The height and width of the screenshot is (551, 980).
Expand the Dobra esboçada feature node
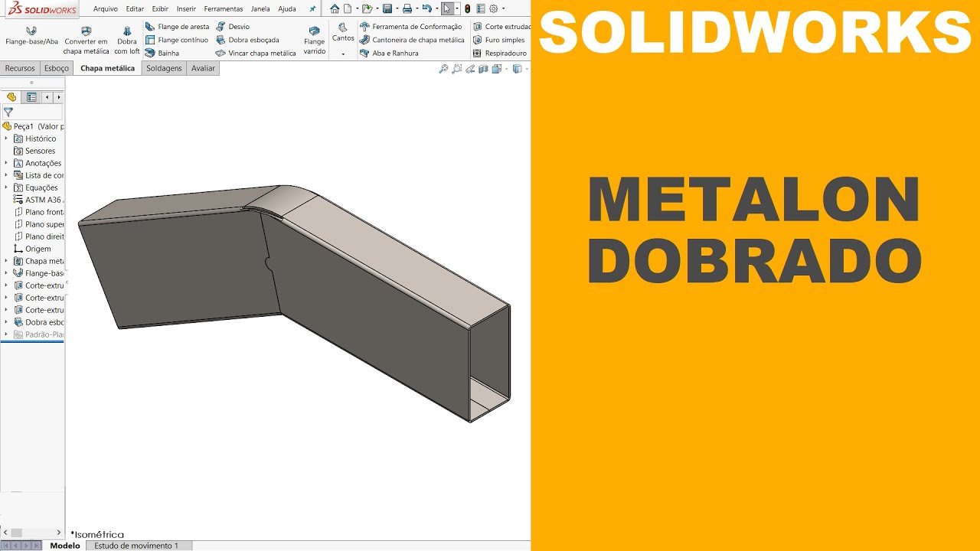[x=6, y=322]
